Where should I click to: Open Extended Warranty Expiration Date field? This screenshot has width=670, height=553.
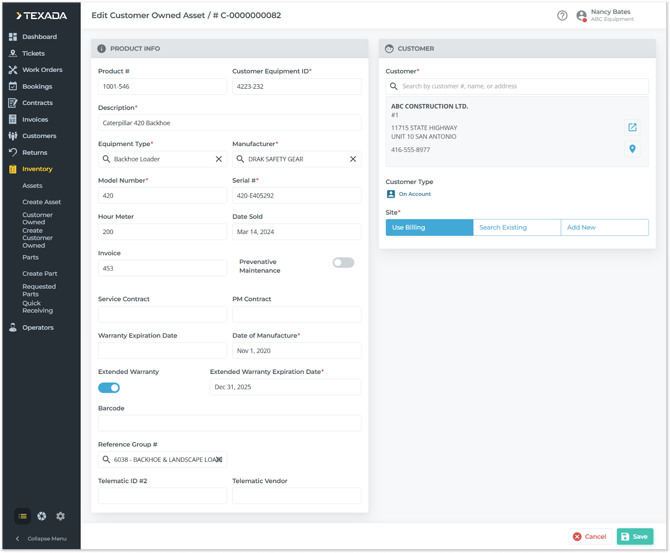coord(285,388)
